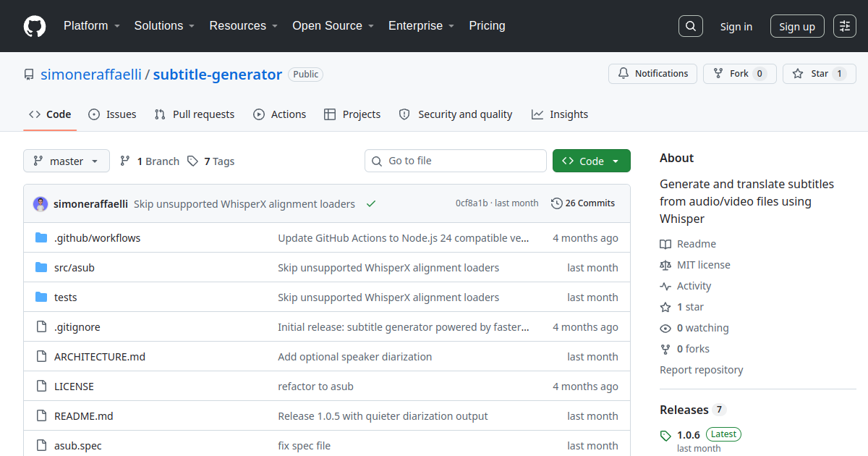Open the search magnifier button
868x456 pixels.
point(691,26)
